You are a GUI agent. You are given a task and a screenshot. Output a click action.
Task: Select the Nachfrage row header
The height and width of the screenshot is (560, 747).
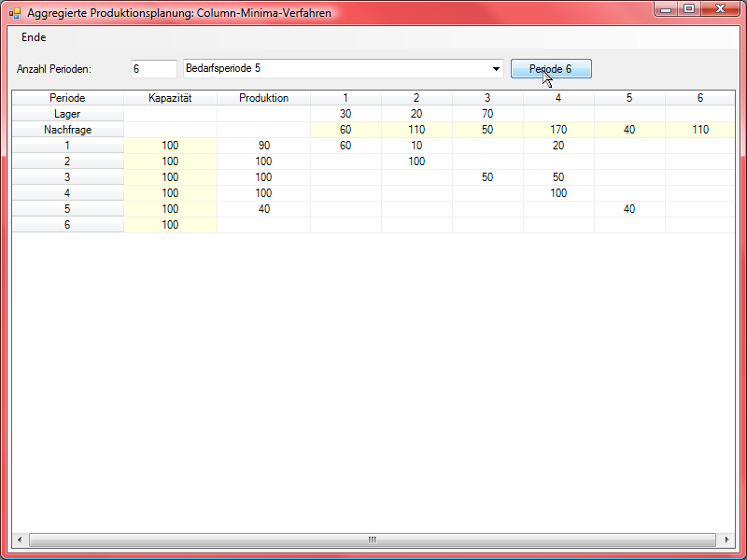(67, 130)
